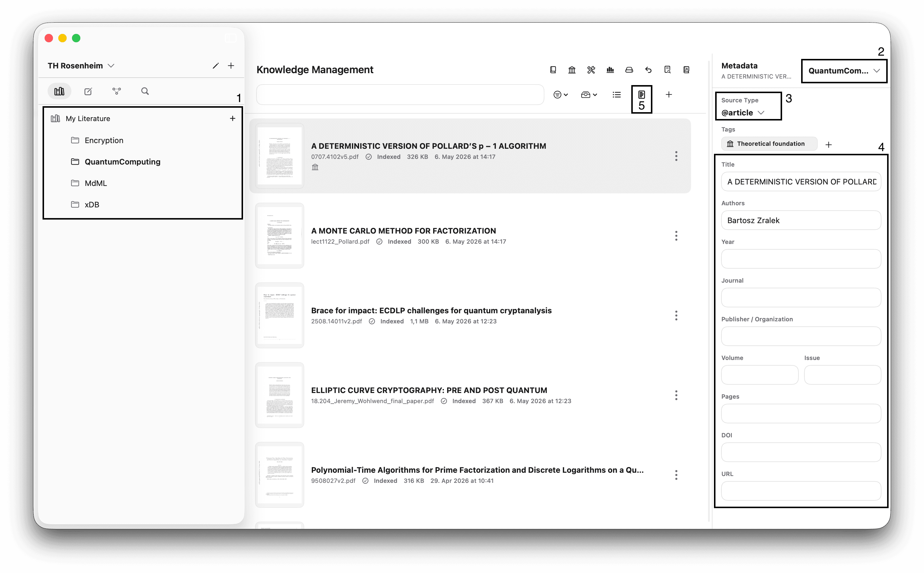Select the search tab in the sidebar
This screenshot has width=924, height=573.
pos(145,91)
